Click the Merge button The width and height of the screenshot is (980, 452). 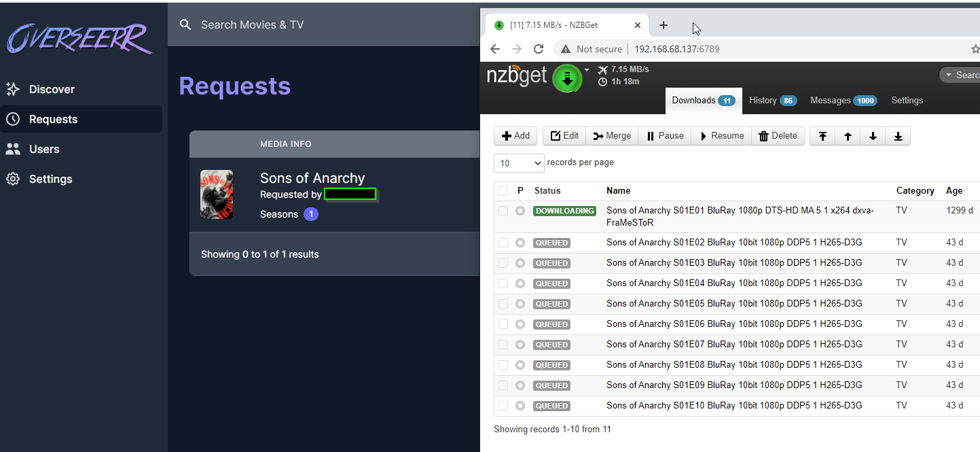click(612, 136)
